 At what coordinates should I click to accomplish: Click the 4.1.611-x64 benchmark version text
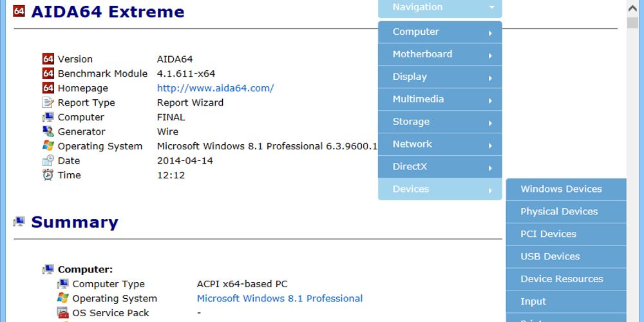coord(186,74)
